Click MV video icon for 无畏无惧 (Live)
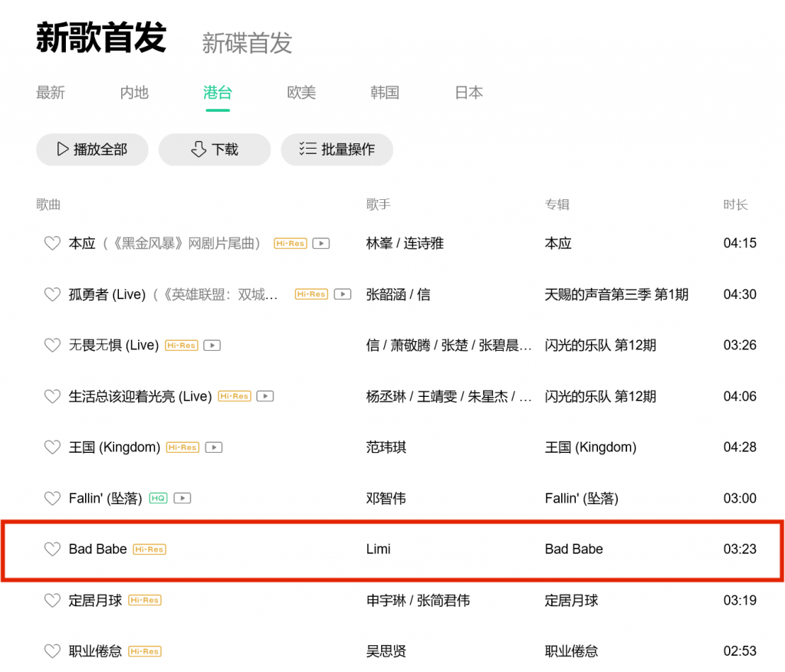 click(212, 346)
